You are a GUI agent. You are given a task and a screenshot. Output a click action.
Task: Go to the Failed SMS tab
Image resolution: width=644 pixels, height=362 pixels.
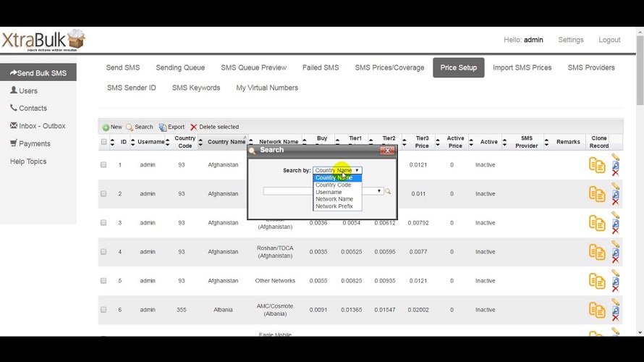pyautogui.click(x=321, y=67)
